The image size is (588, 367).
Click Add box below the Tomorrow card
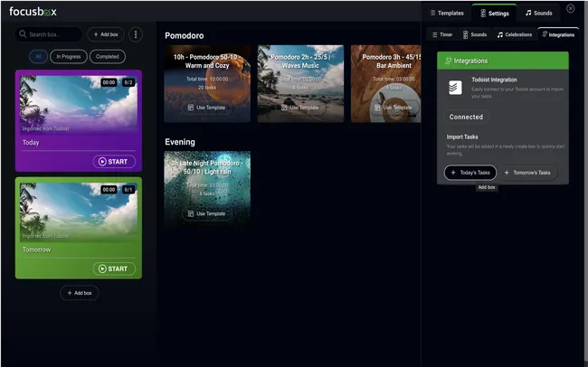tap(79, 293)
